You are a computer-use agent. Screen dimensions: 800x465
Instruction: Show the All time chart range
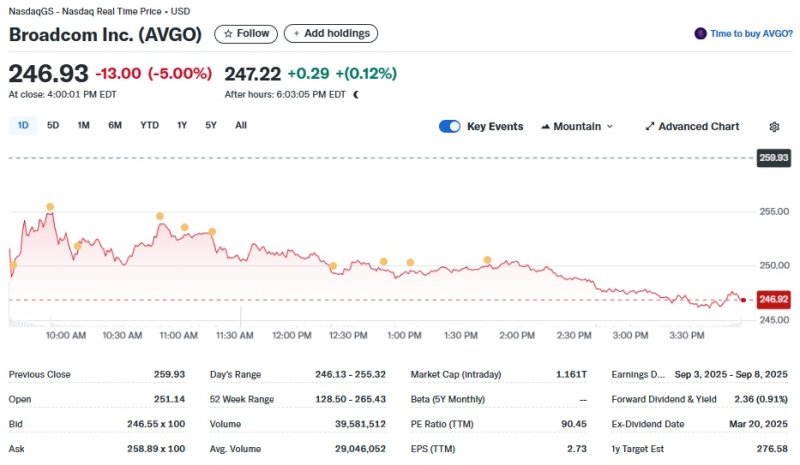[x=241, y=125]
